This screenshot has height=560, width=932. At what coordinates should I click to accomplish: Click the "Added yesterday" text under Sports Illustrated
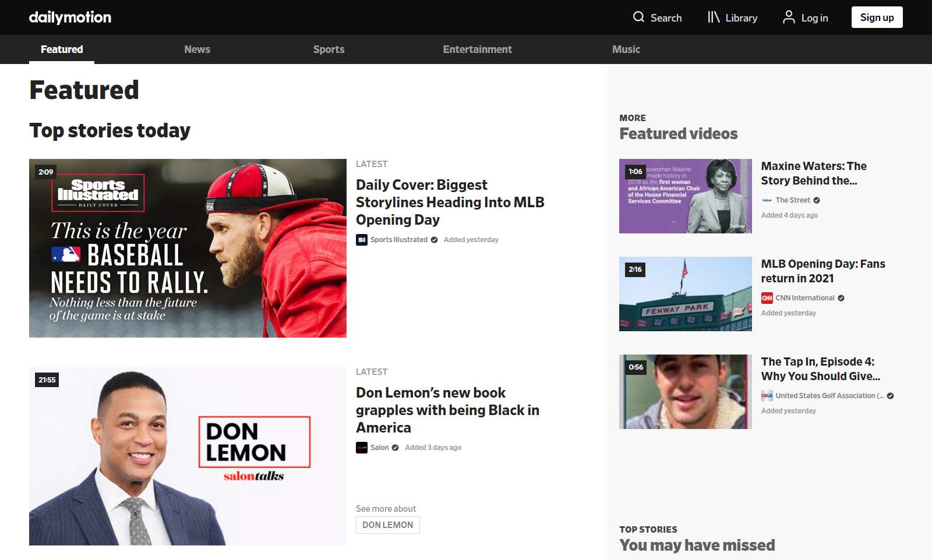tap(471, 240)
